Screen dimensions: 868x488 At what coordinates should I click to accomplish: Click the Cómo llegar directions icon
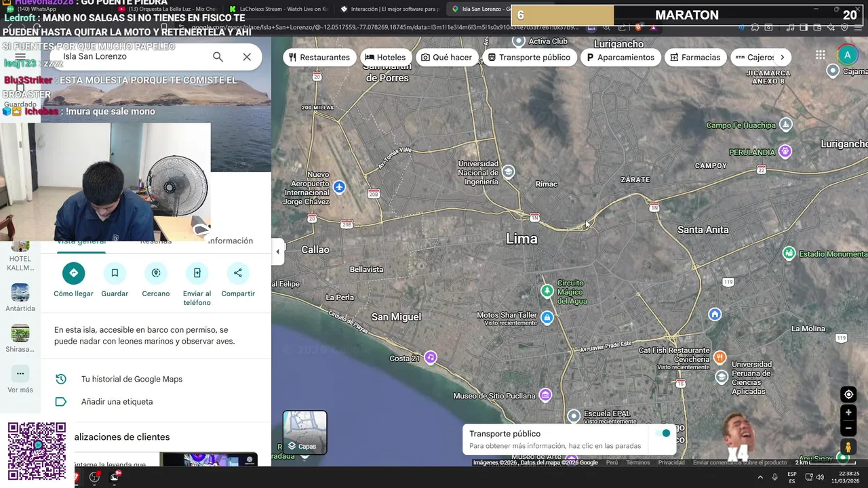click(74, 273)
